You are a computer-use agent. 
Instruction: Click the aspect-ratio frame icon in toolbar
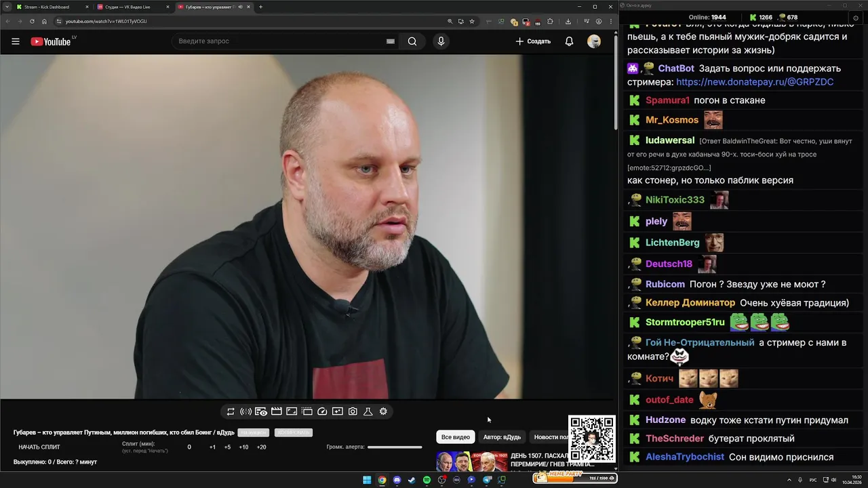coord(292,411)
